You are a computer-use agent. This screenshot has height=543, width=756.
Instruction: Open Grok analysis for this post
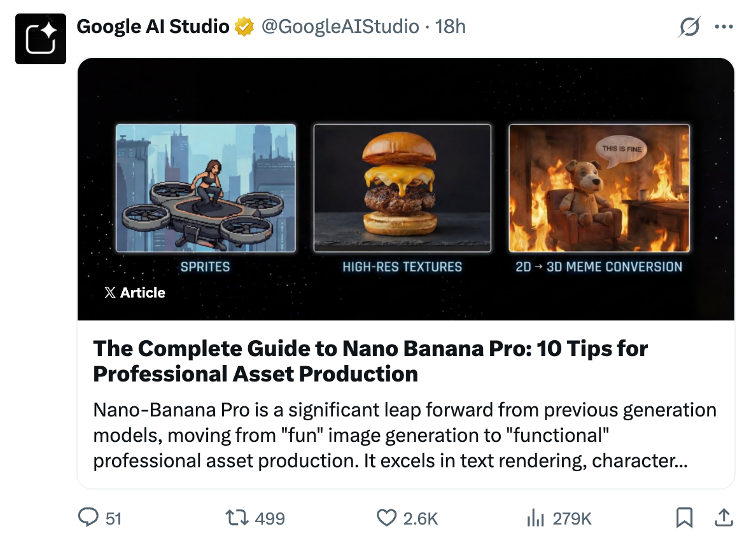[x=688, y=27]
